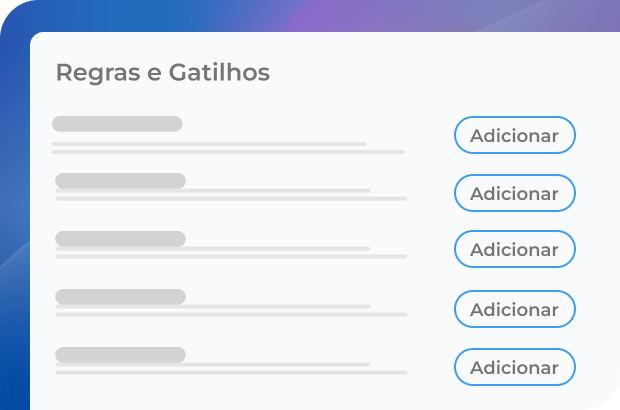
Task: Select the third rule's description lines
Action: 230,252
